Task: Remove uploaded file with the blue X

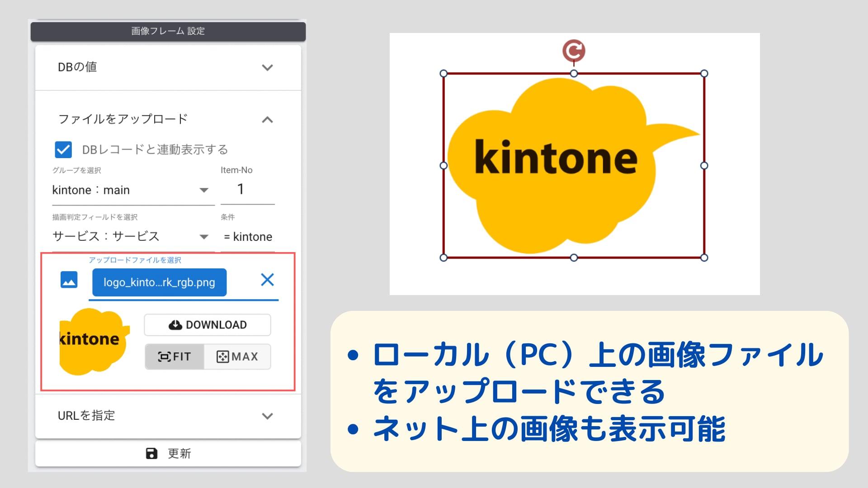Action: 267,280
